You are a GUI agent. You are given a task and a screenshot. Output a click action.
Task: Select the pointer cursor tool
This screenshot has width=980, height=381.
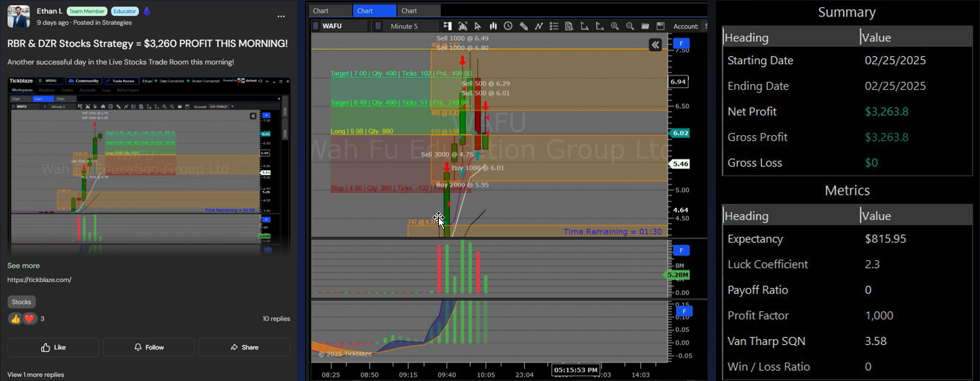coord(478,26)
